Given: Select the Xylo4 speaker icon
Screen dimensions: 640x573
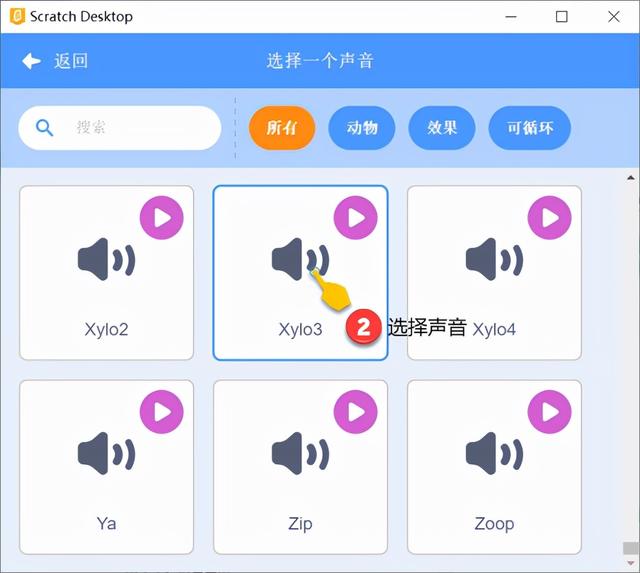Looking at the screenshot, I should tap(494, 260).
